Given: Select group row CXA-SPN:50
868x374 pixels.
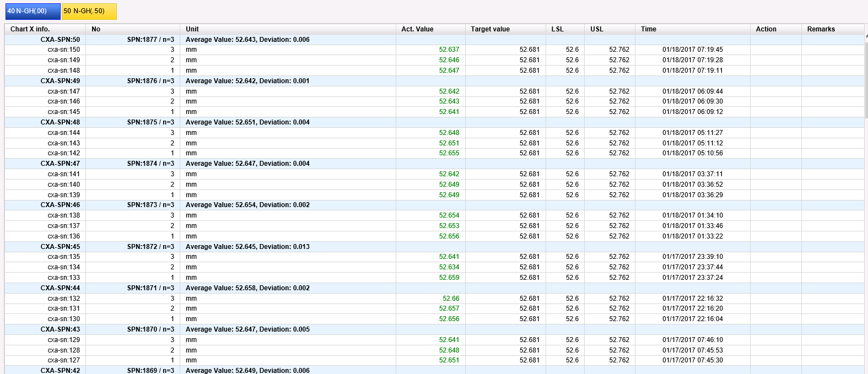Looking at the screenshot, I should tap(434, 40).
